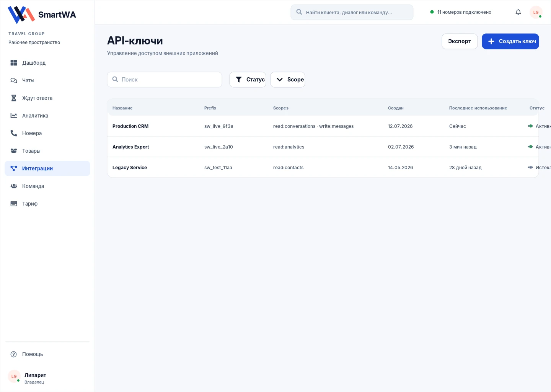551x392 pixels.
Task: Click the date 12.07.2026
Action: (x=400, y=126)
